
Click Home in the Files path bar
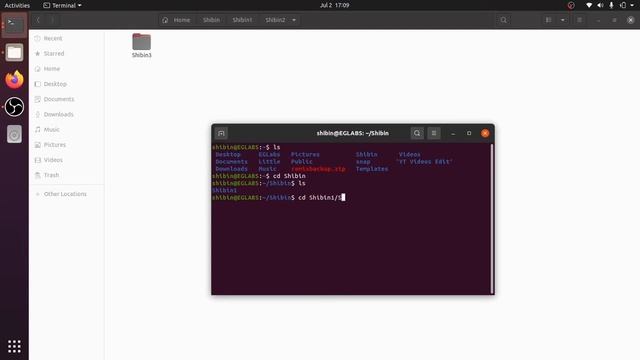coord(177,20)
